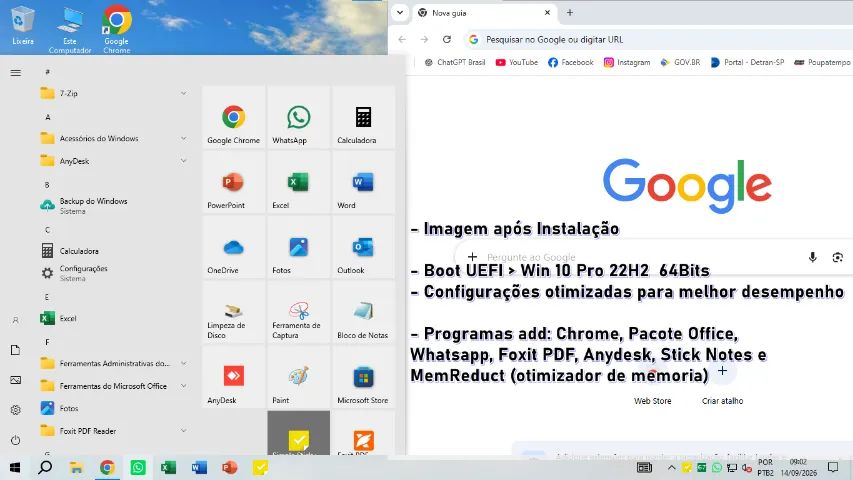Open the Limpeza de Disco tile
This screenshot has height=480, width=853.
pos(233,312)
